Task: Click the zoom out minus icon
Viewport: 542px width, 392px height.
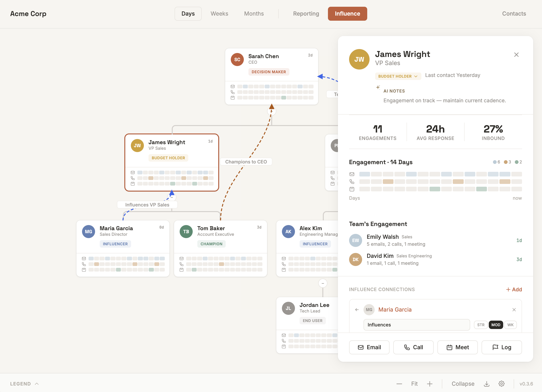Action: tap(399, 384)
